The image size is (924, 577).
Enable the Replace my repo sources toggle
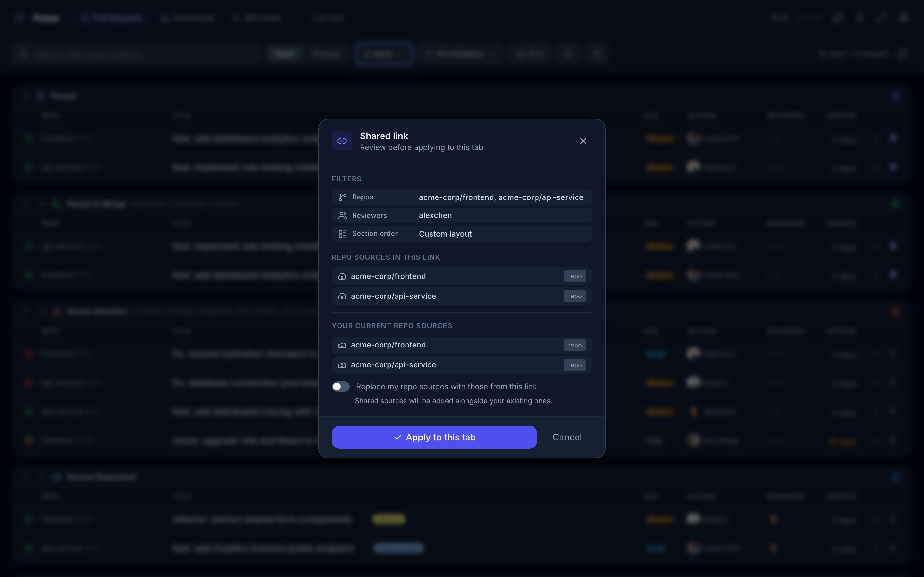pyautogui.click(x=341, y=386)
